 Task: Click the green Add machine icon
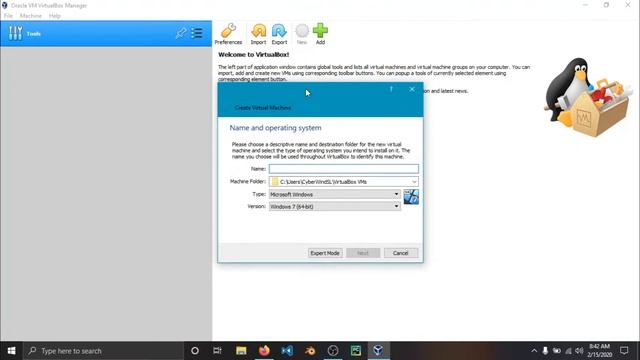coord(320,34)
